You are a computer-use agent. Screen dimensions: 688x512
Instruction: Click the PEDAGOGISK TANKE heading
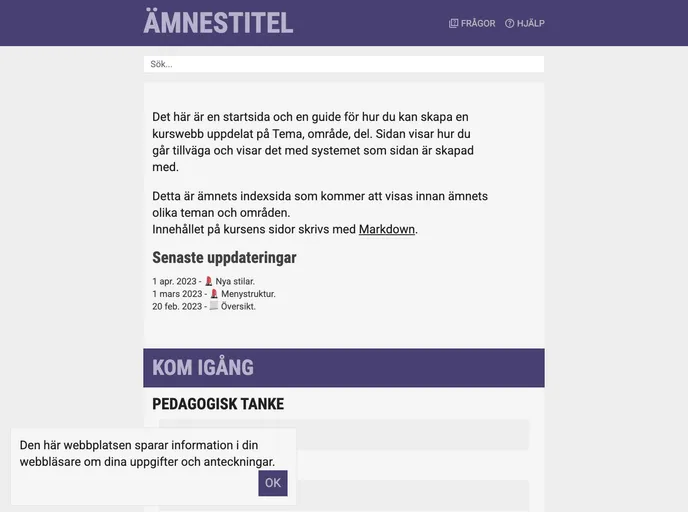coord(218,404)
